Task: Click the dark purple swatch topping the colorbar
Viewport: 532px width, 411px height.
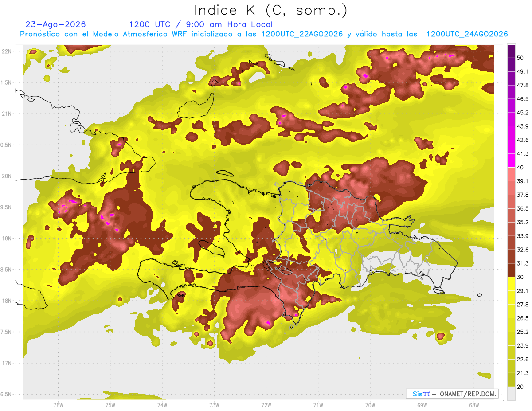Action: pyautogui.click(x=511, y=51)
